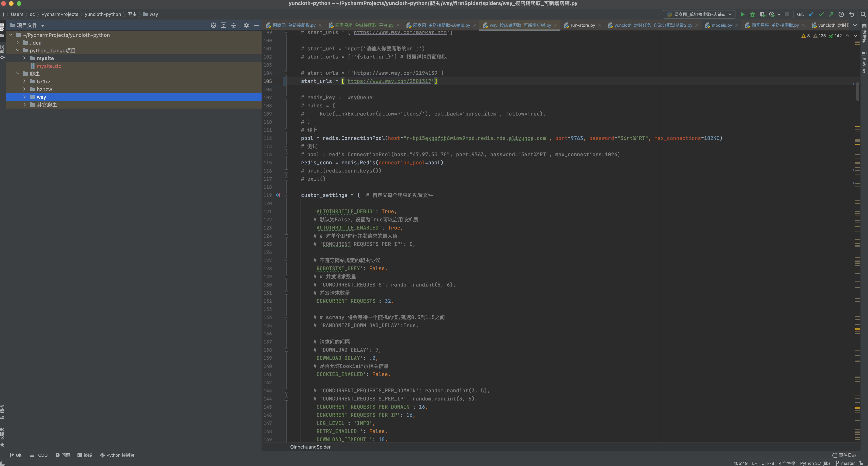Expand the .idea folder
The height and width of the screenshot is (466, 868).
click(x=17, y=43)
